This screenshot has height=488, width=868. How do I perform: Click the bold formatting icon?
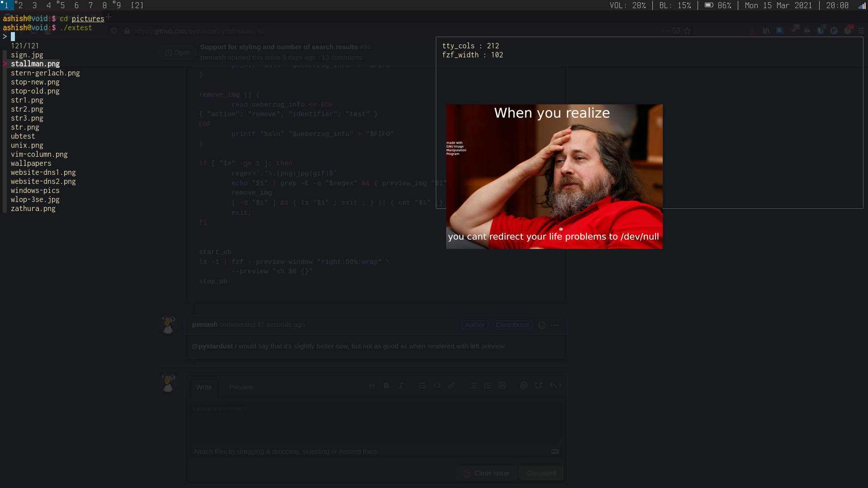click(386, 385)
